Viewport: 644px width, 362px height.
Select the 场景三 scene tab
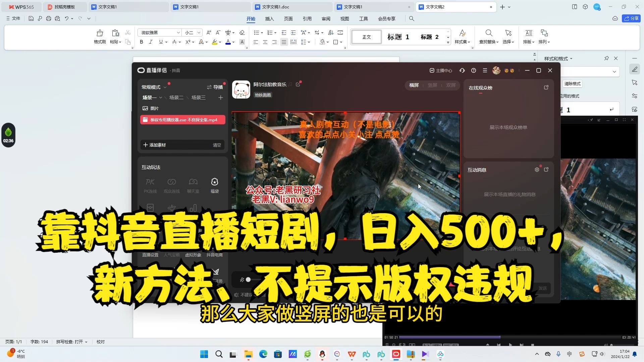198,98
